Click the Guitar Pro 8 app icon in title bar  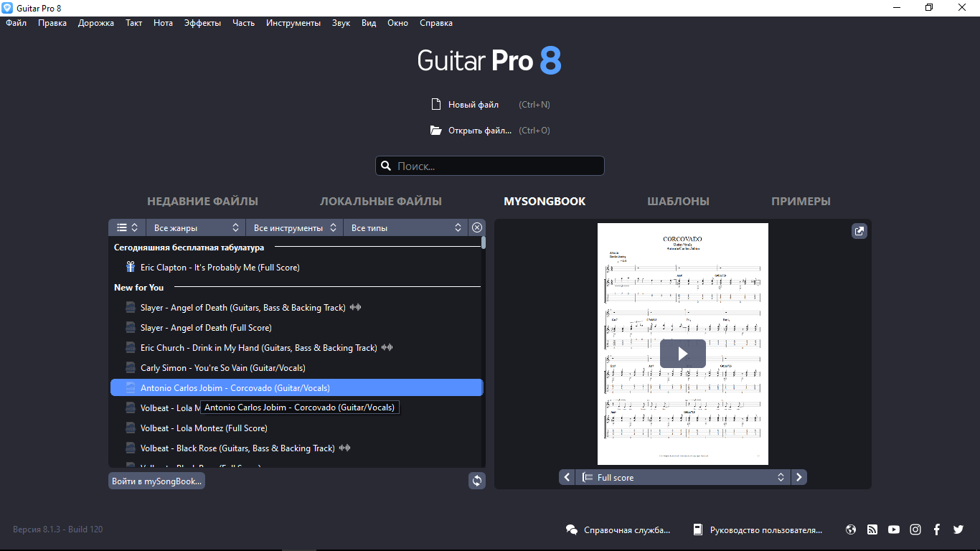coord(7,7)
